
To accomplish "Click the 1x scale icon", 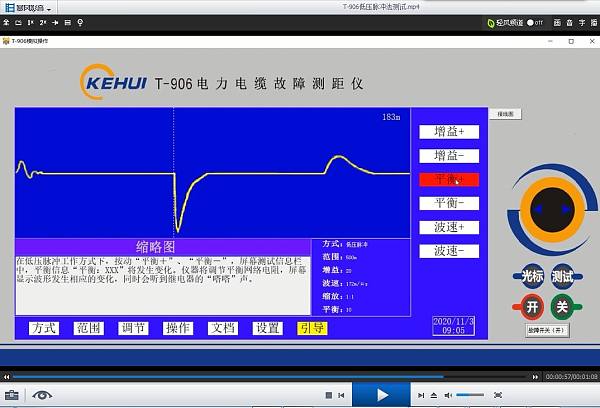I will pos(31,23).
